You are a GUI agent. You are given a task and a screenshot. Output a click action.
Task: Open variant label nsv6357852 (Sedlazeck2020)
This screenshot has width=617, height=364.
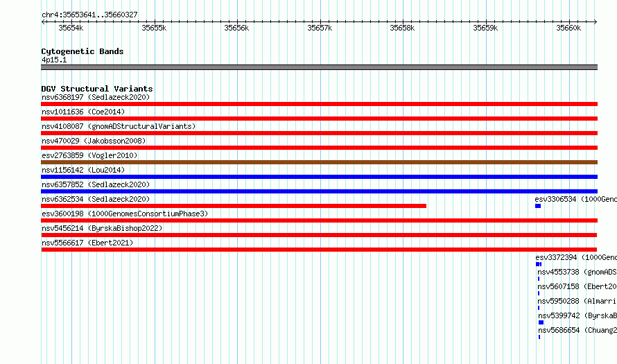click(x=96, y=184)
